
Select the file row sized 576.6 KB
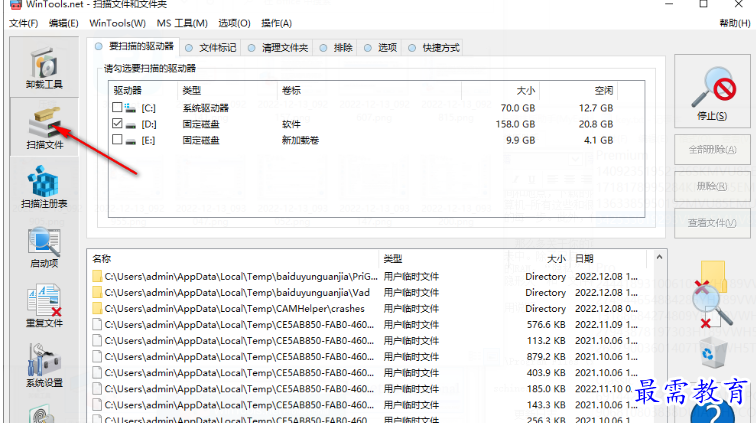pyautogui.click(x=367, y=325)
